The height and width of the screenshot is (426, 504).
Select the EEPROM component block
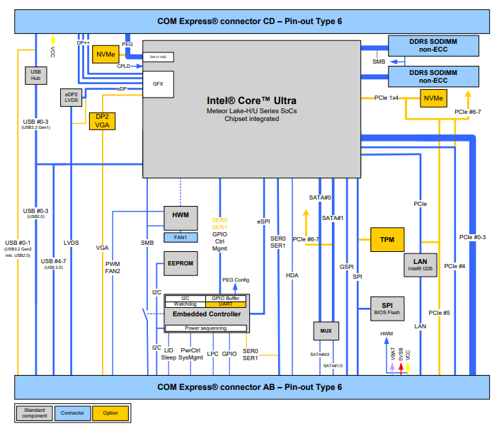pos(181,263)
